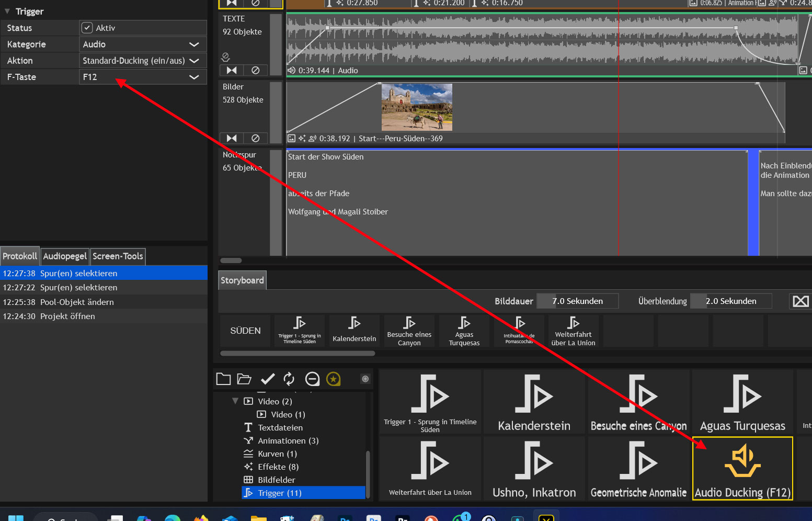
Task: Click the refresh arrows icon in pool toolbar
Action: click(289, 379)
